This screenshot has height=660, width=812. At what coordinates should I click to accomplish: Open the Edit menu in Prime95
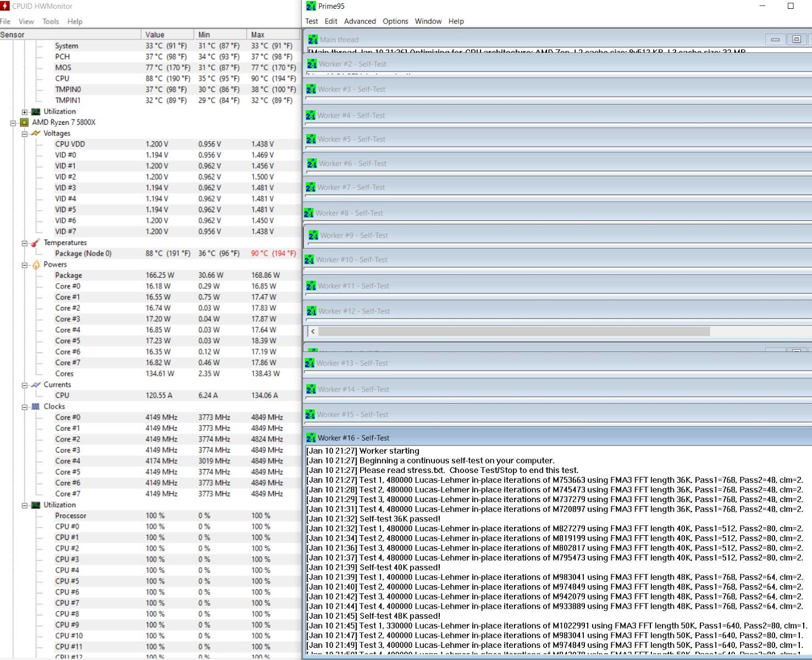[x=331, y=21]
